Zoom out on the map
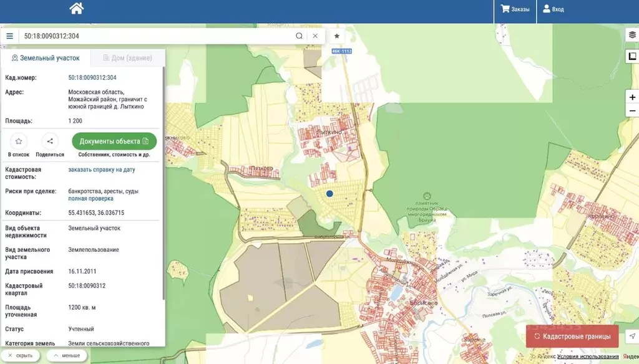The width and height of the screenshot is (639, 364). coord(632,111)
